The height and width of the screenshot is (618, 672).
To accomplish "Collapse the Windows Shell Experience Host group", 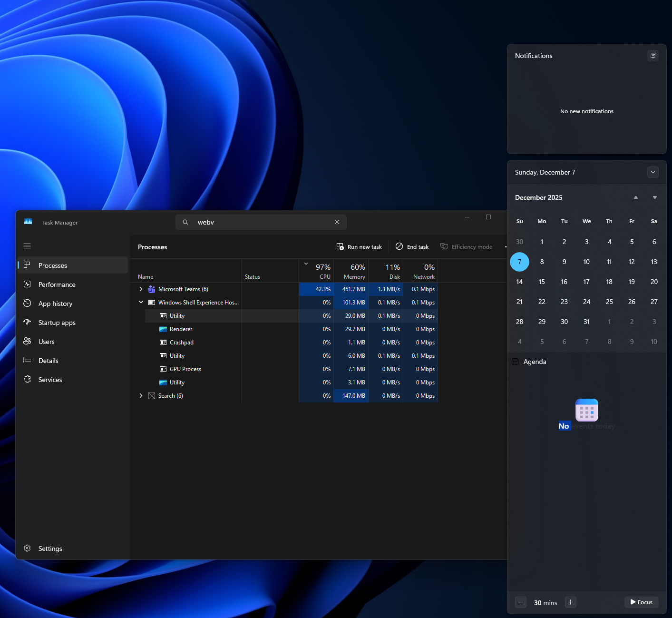I will (141, 302).
